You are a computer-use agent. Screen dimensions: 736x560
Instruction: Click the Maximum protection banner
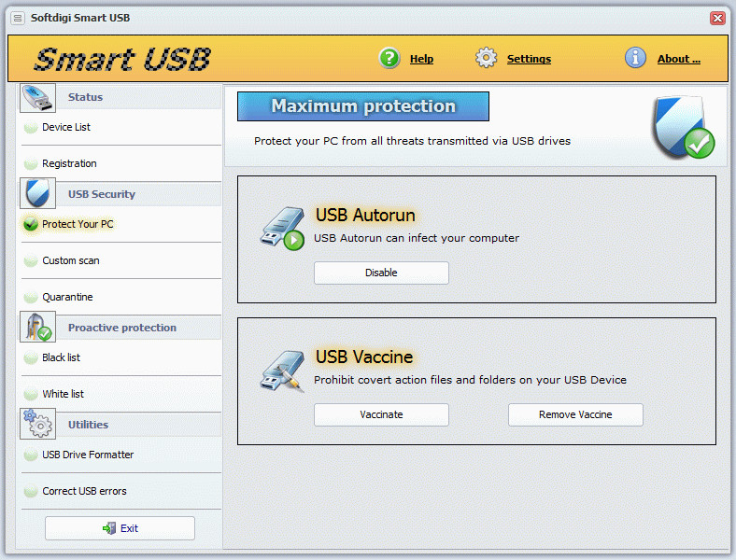[x=363, y=106]
